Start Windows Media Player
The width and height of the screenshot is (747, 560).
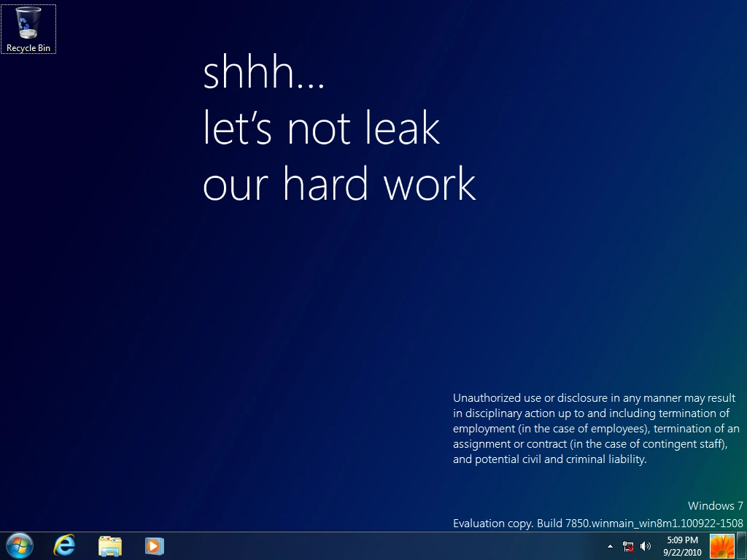pyautogui.click(x=154, y=545)
